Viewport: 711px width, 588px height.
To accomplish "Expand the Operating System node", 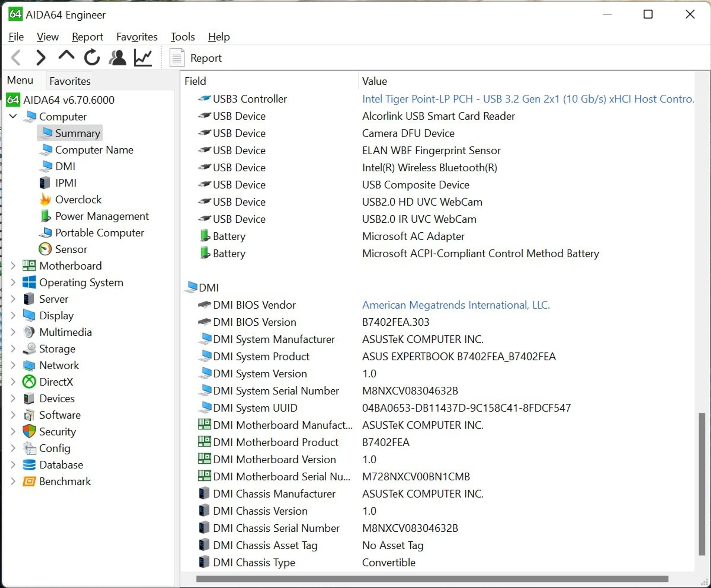I will pyautogui.click(x=13, y=282).
